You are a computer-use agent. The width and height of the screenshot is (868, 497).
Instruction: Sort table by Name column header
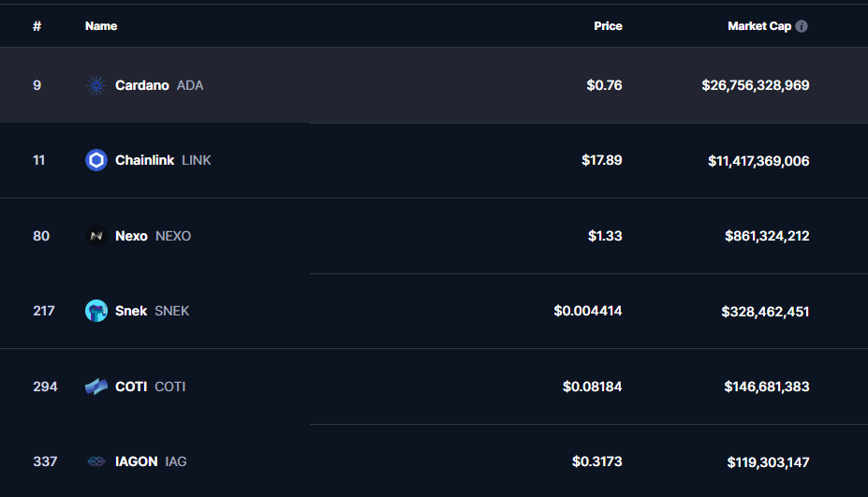click(x=101, y=26)
